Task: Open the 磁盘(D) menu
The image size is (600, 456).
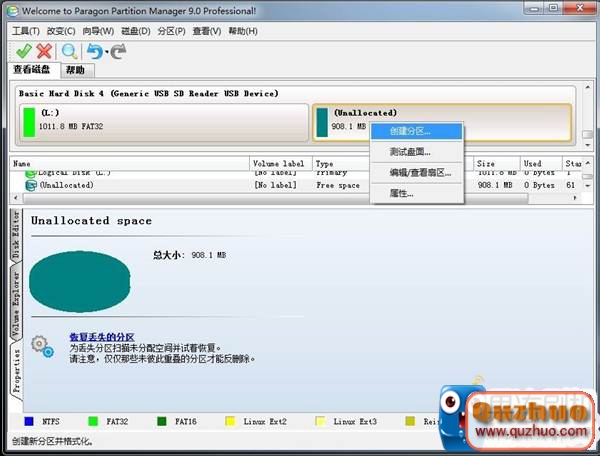Action: [x=135, y=31]
